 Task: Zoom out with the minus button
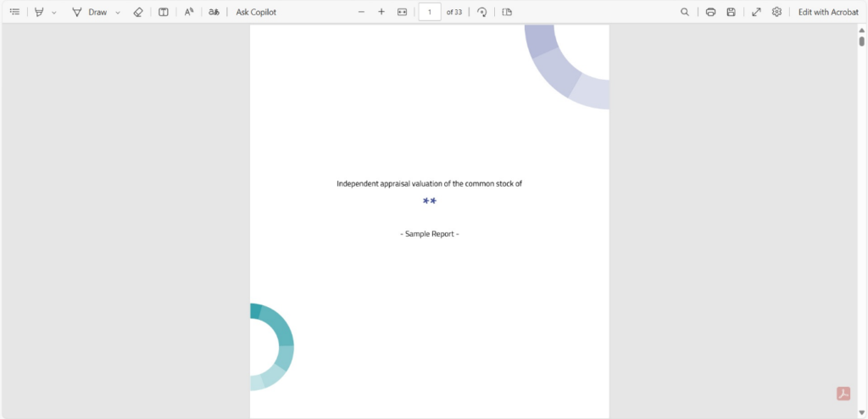point(361,12)
